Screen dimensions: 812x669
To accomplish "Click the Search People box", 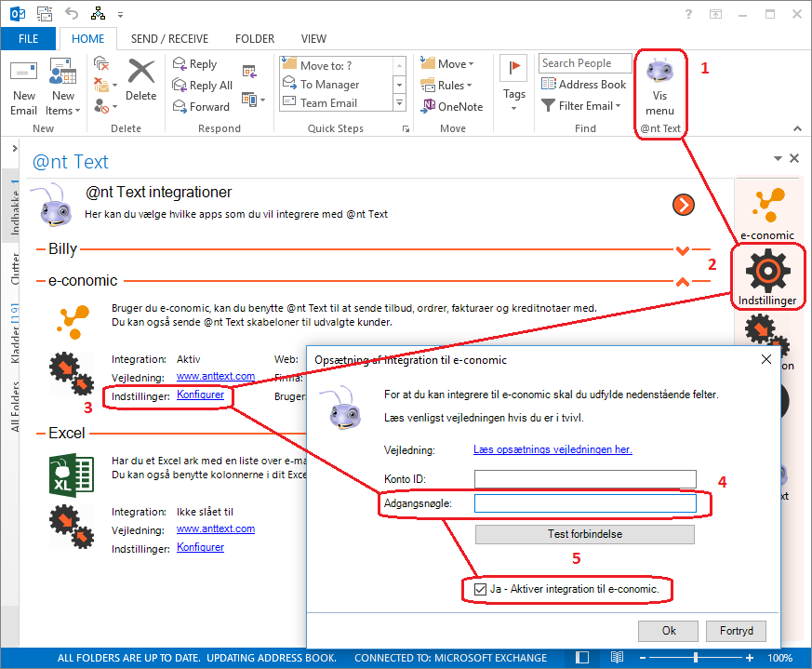I will [x=585, y=63].
